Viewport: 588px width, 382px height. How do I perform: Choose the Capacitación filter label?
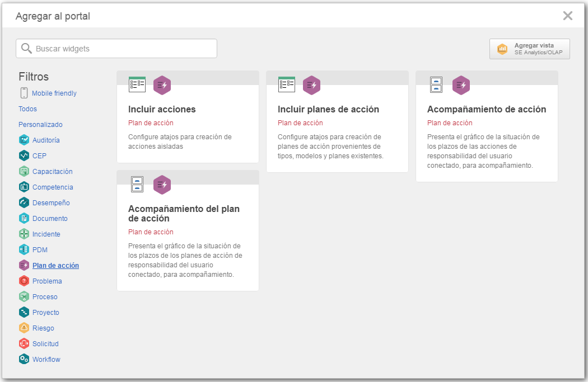[x=53, y=172]
